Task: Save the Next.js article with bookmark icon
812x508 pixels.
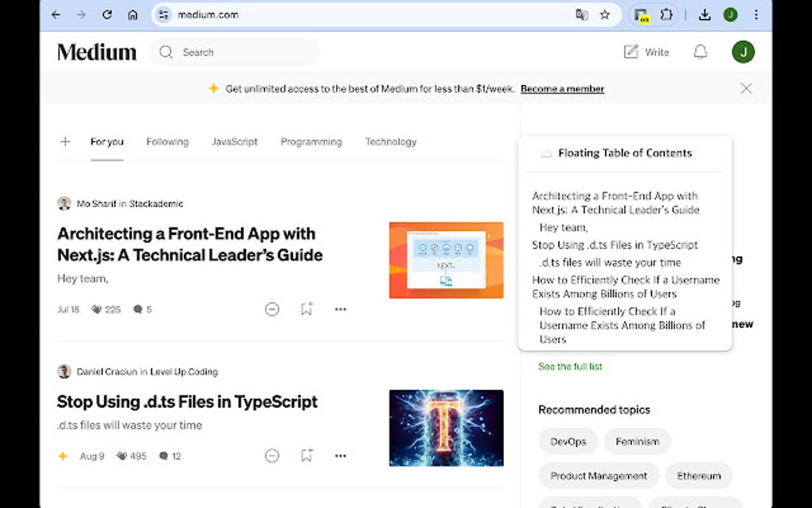Action: pyautogui.click(x=306, y=309)
